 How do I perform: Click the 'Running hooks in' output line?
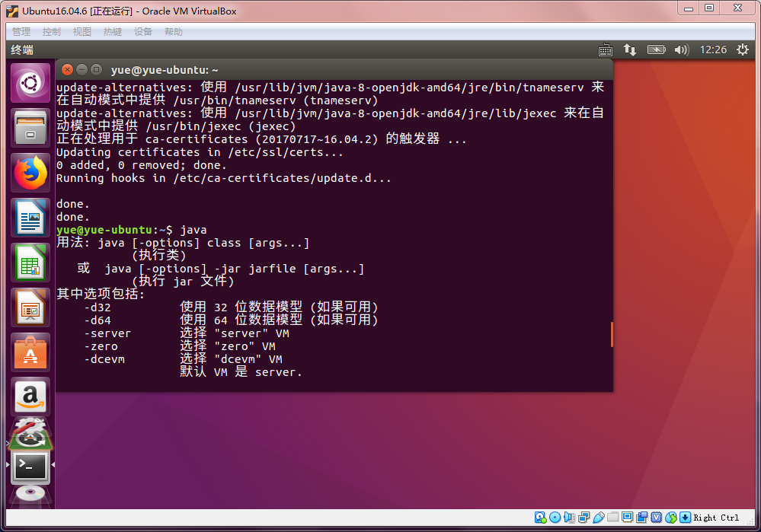(224, 178)
